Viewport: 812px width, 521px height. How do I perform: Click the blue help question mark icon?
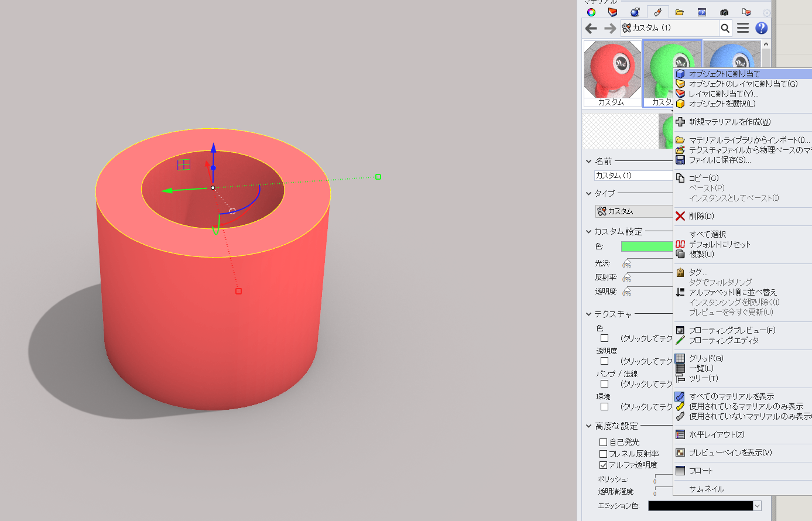(762, 28)
